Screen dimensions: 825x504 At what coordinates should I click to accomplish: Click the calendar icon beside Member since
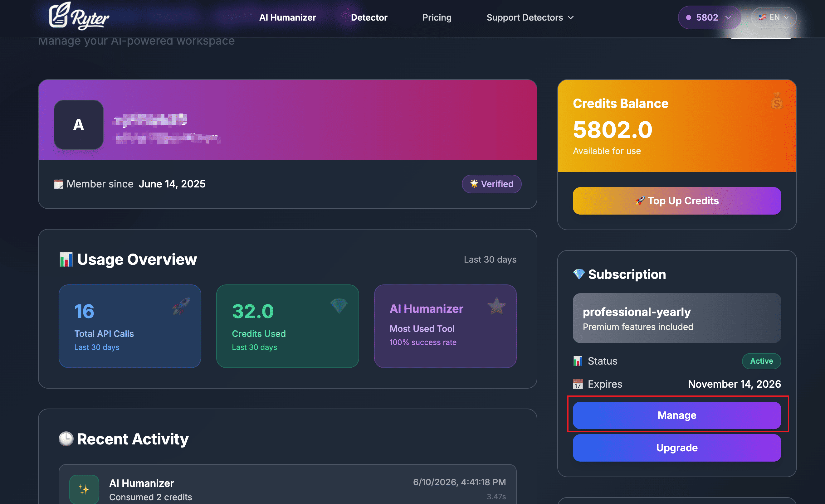59,184
